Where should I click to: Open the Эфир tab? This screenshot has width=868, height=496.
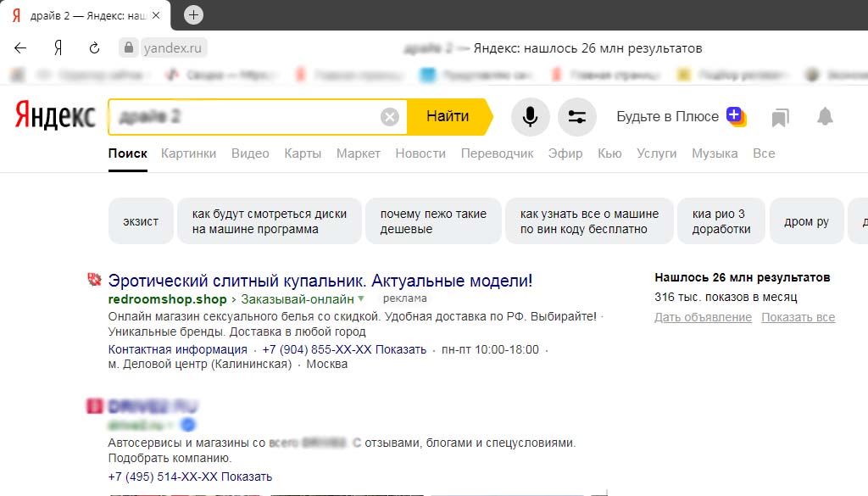click(565, 153)
